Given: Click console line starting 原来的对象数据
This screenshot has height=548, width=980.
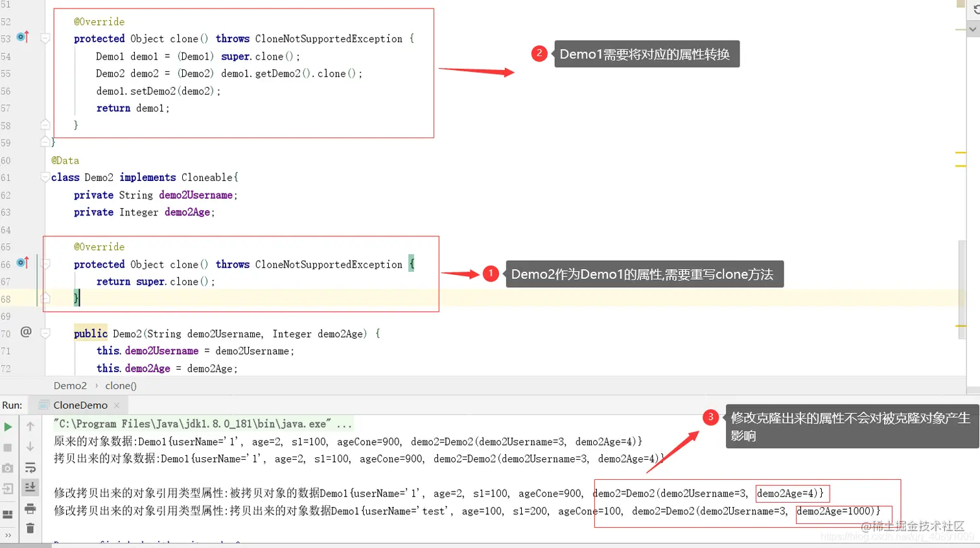Looking at the screenshot, I should [348, 442].
